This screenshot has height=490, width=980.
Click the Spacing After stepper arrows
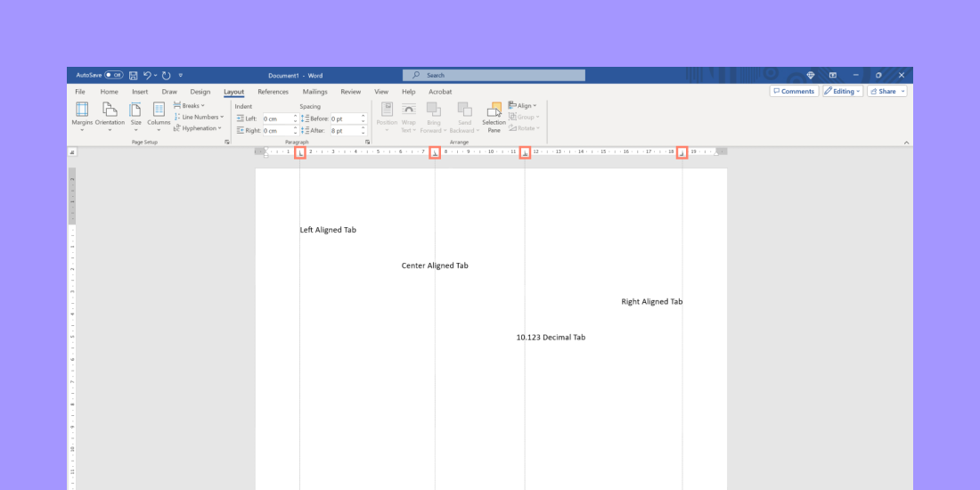coord(363,131)
